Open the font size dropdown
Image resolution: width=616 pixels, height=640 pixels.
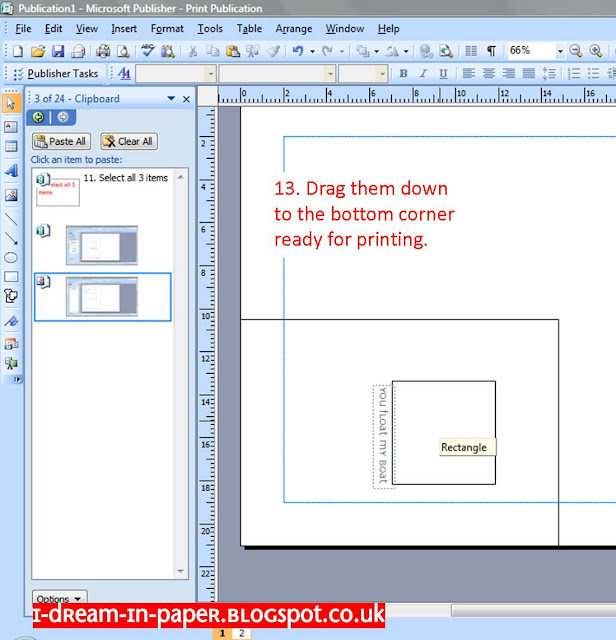point(382,74)
